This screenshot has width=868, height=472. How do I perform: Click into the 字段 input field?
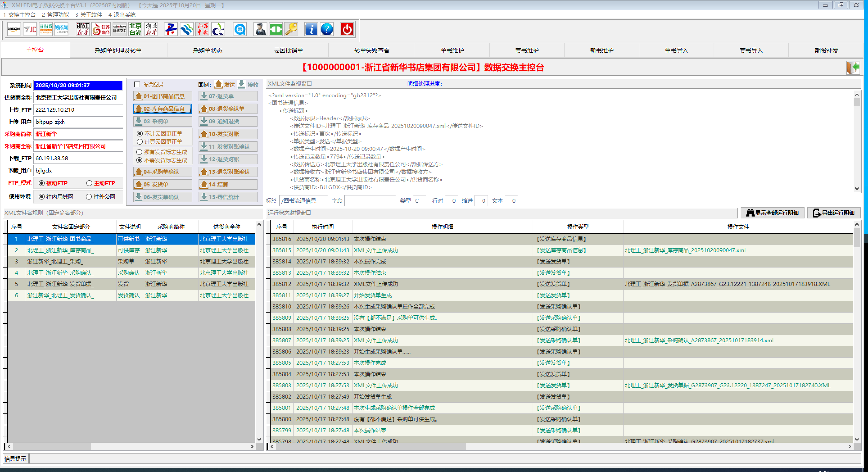pos(370,201)
